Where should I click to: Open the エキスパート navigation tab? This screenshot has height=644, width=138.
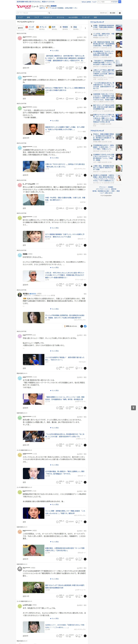[48, 17]
